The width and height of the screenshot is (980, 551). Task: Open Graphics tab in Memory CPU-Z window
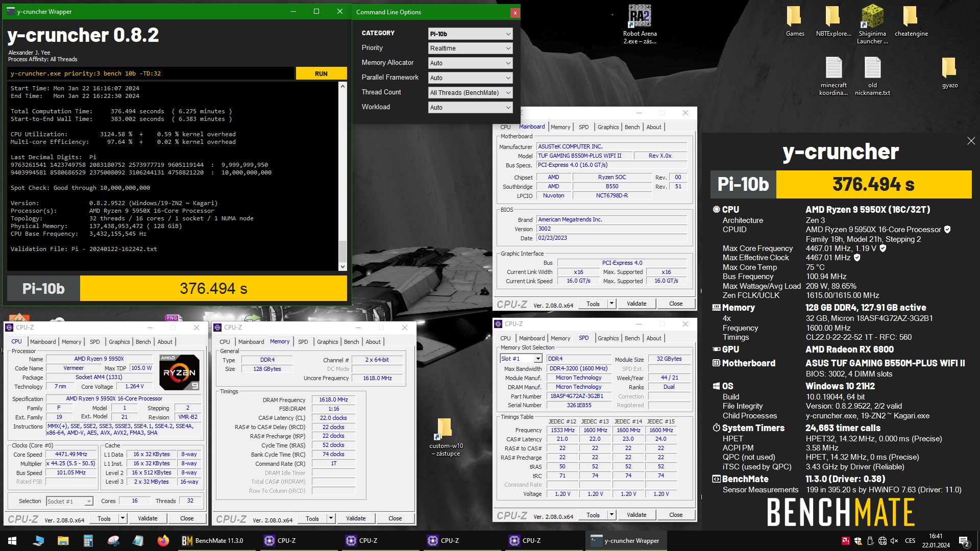[x=328, y=342]
